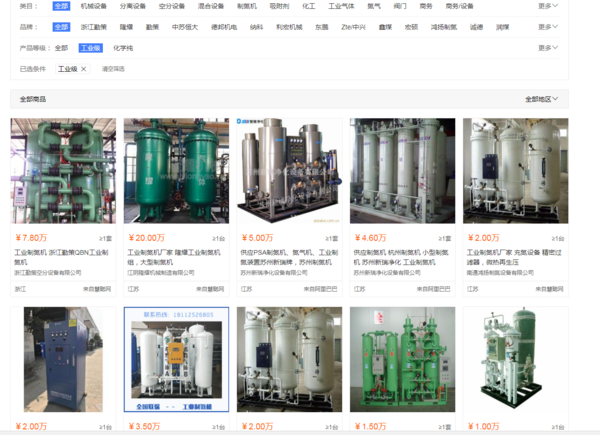600x435 pixels.
Task: Open product image with contact phone 18112526805
Action: [x=176, y=358]
